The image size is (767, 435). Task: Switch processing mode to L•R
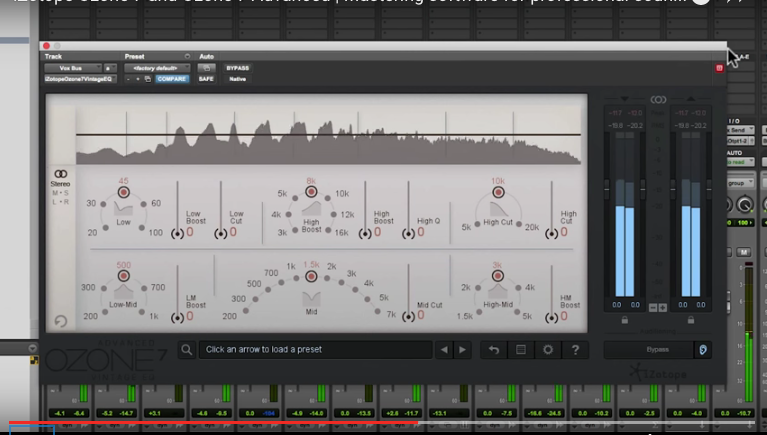[61, 202]
